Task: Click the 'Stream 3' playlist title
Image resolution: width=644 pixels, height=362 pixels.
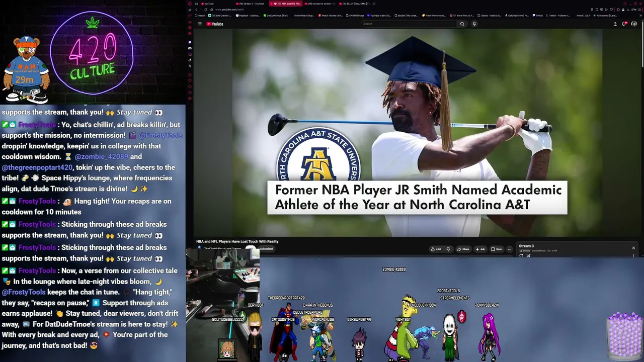Action: point(526,246)
